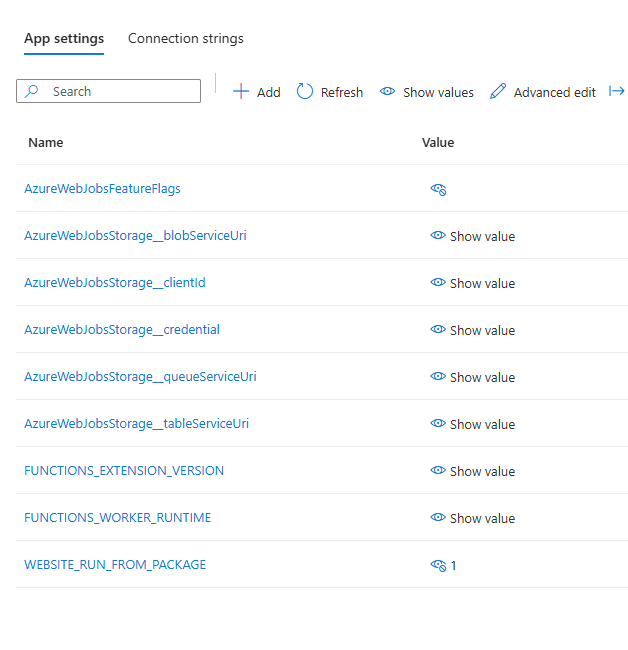Show value for AzureWebJobsStorage__clientId

pos(473,283)
